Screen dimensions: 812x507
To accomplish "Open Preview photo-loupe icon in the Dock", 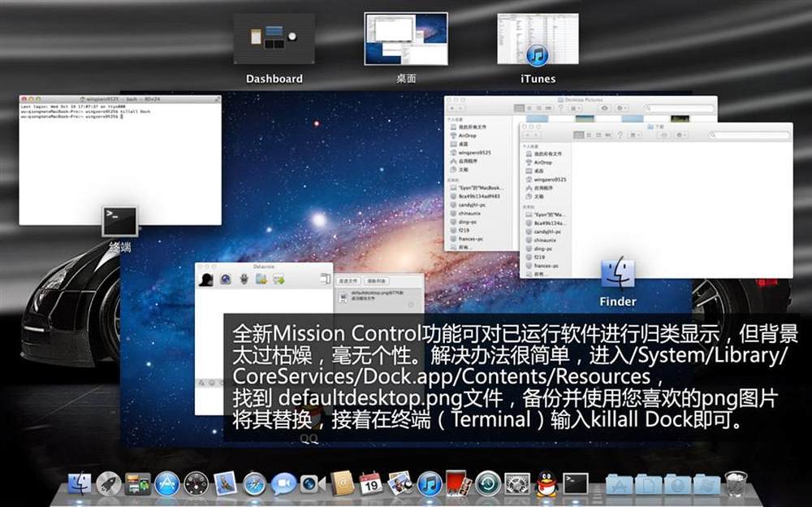I will pyautogui.click(x=400, y=484).
